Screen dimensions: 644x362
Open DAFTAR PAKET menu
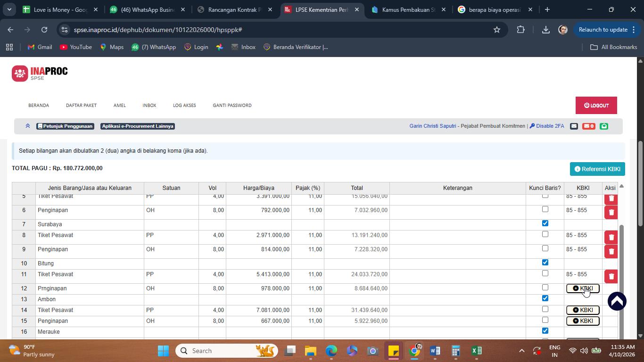click(x=81, y=106)
